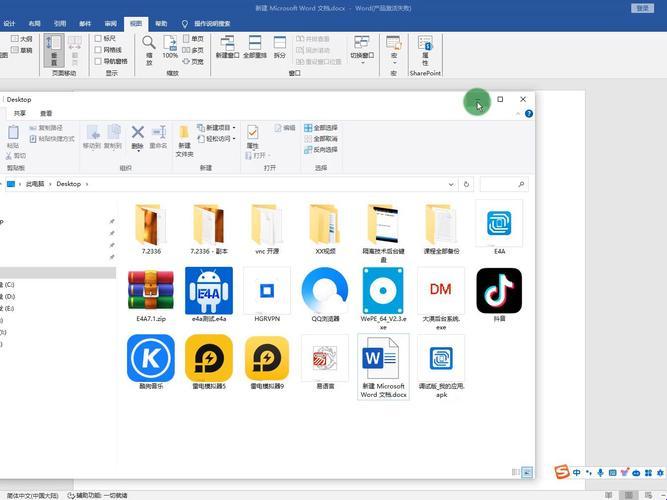Open the 设计 Design tab in Word
Viewport: 667px width, 500px height.
[x=9, y=24]
